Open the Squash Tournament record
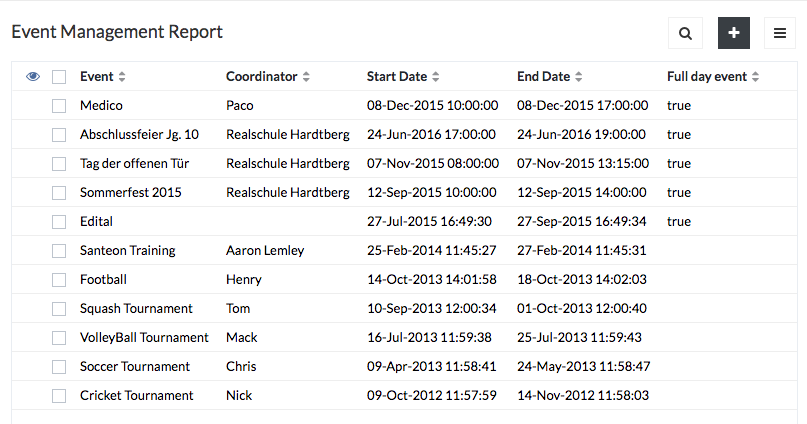The width and height of the screenshot is (807, 424). coord(136,308)
